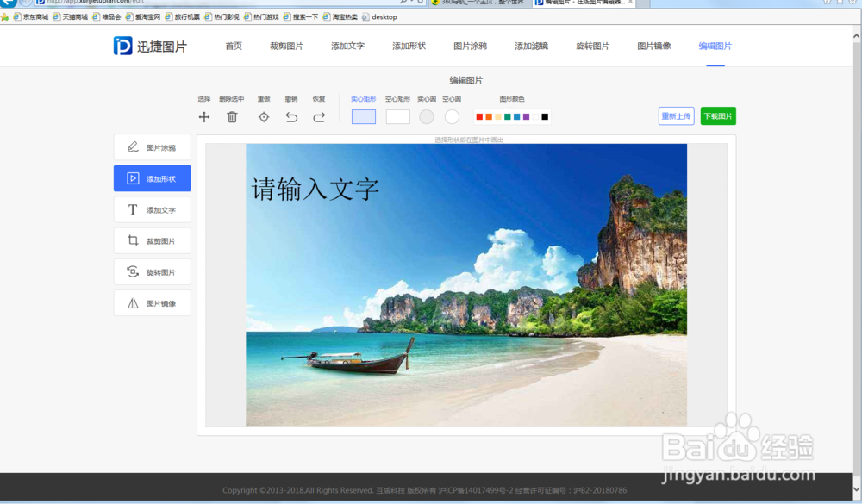Pick the orange shape color

[489, 116]
